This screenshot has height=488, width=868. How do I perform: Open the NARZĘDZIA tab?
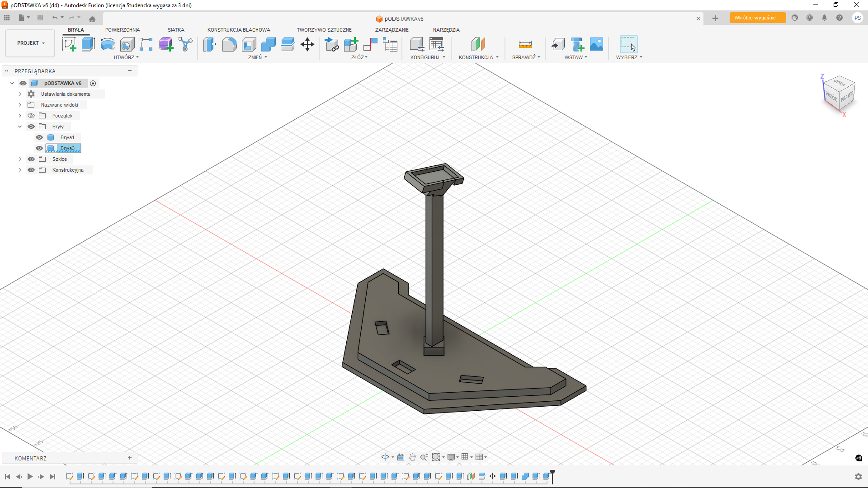[446, 30]
